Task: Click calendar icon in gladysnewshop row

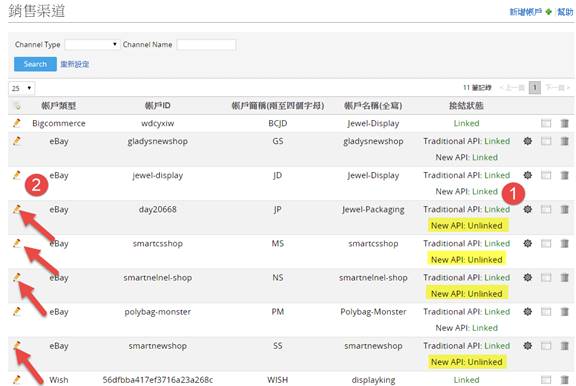Action: pos(546,141)
